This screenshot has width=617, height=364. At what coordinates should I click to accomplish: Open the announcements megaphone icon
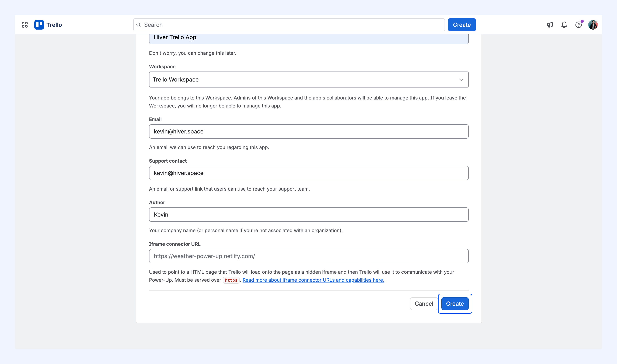(550, 25)
